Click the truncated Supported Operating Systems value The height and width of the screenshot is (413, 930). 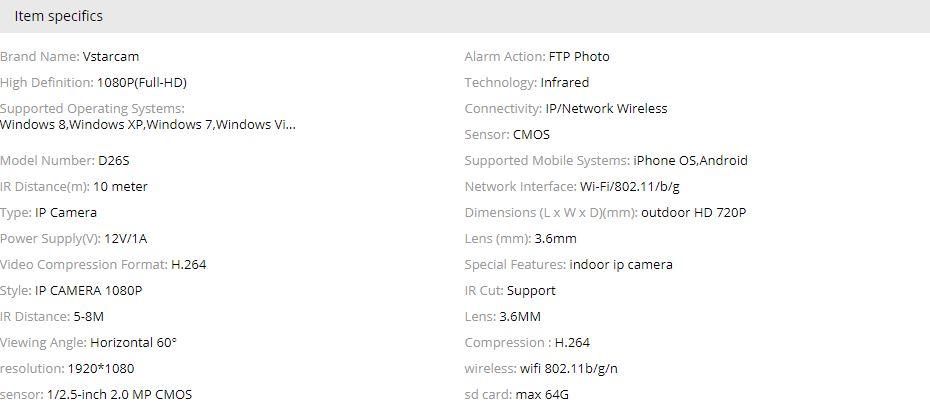point(147,125)
